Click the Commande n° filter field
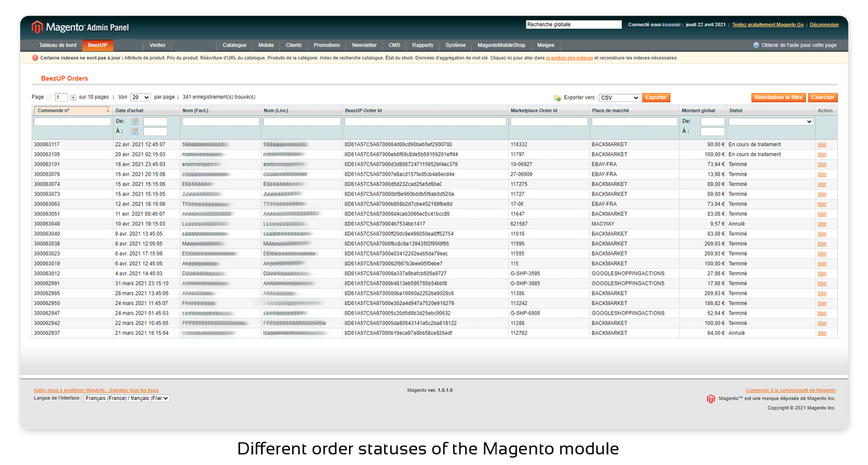Viewport: 868px width, 465px height. 72,122
